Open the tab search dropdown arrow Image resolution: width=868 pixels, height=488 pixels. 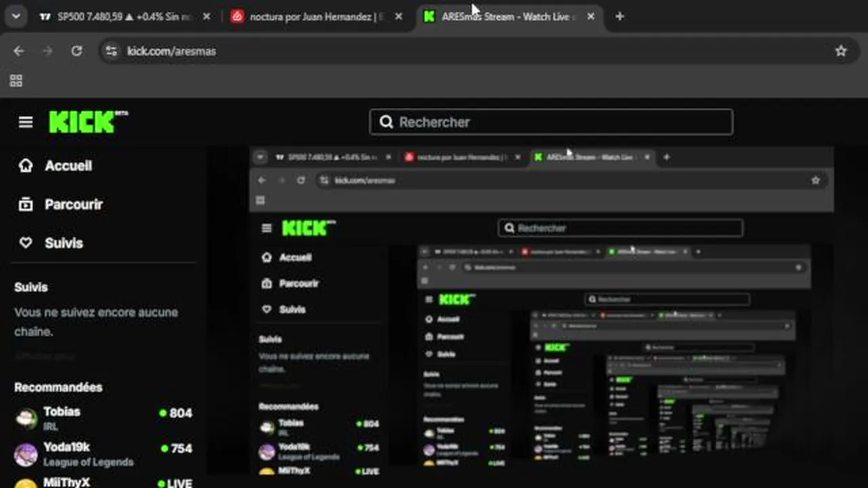16,16
